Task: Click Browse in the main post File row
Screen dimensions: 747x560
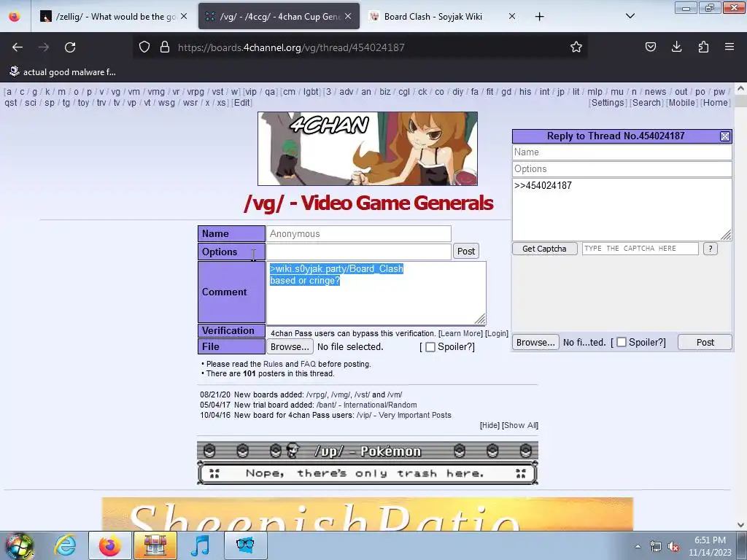Action: (x=290, y=346)
